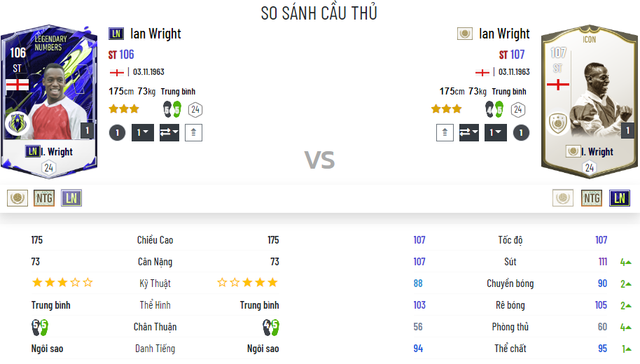Open the swap player dropdown for left player
The image size is (640, 364).
[169, 132]
